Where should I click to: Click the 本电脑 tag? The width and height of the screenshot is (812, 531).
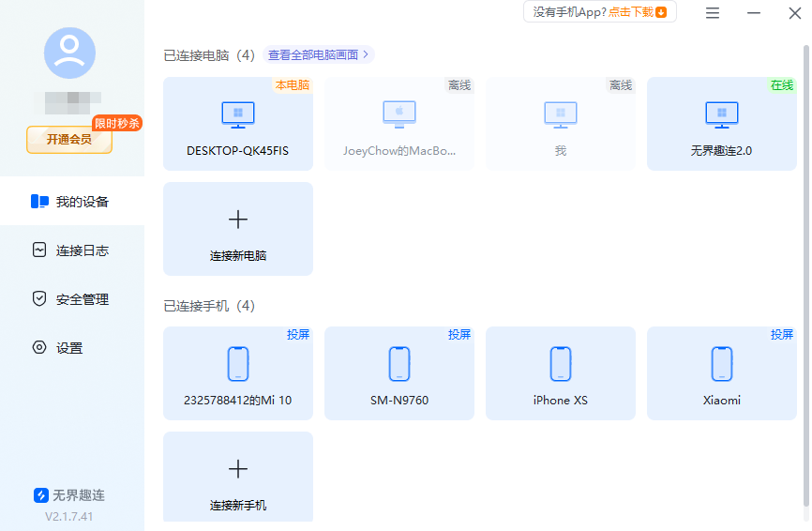tap(293, 85)
